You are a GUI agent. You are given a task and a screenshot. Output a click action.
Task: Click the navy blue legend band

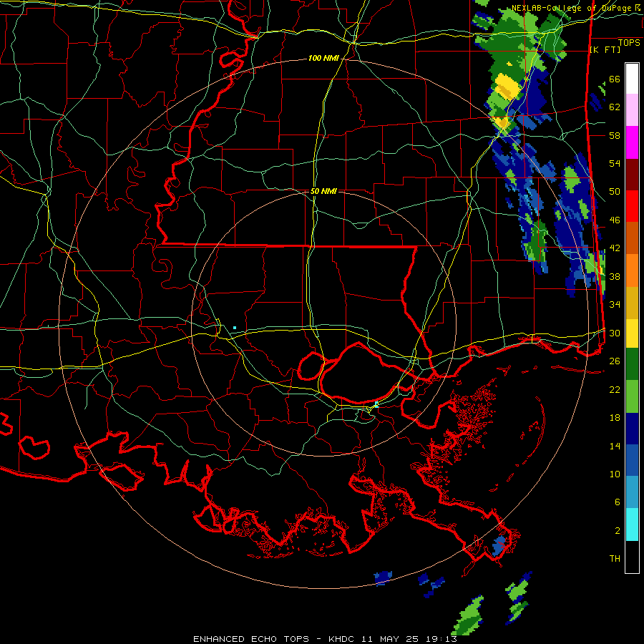click(x=632, y=429)
